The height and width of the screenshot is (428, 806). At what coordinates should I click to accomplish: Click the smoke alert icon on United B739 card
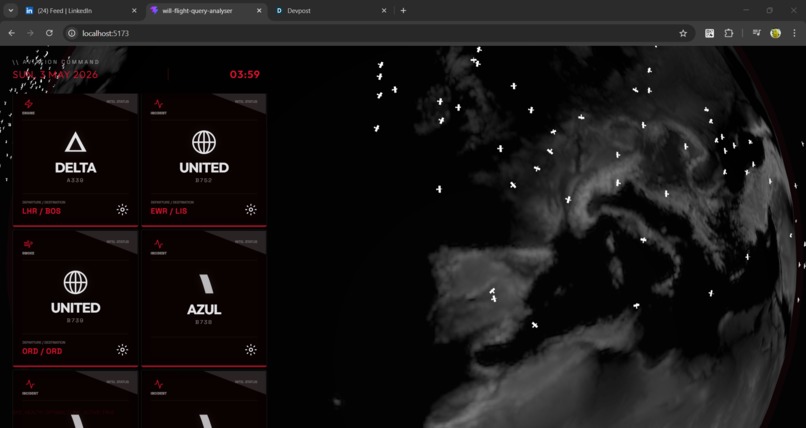(x=29, y=244)
